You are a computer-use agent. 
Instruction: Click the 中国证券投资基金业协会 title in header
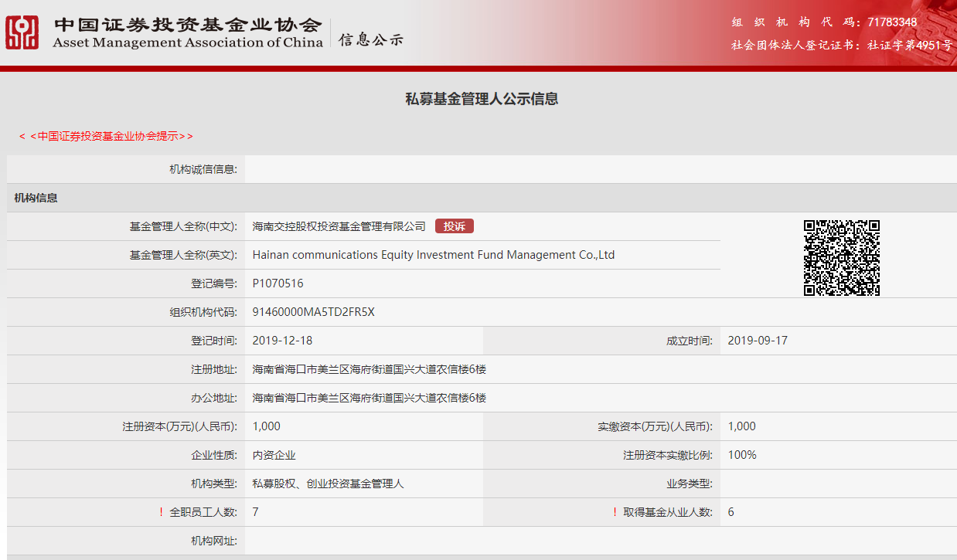(x=187, y=25)
